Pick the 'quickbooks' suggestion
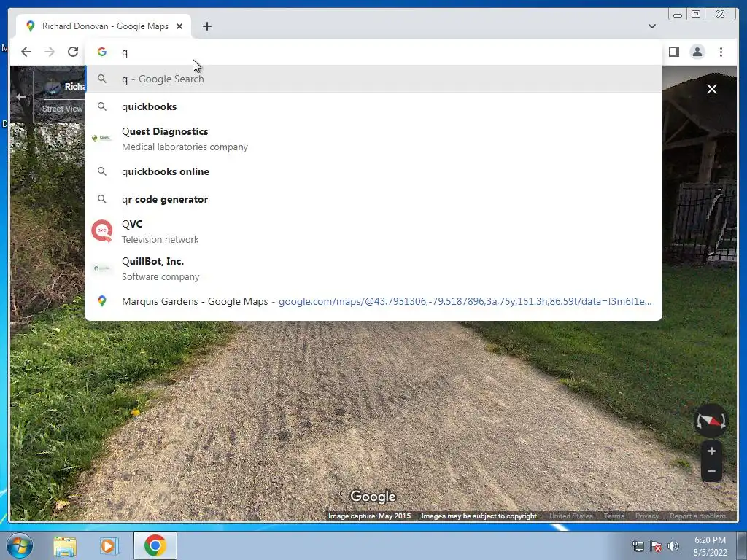The height and width of the screenshot is (560, 747). coord(374,106)
